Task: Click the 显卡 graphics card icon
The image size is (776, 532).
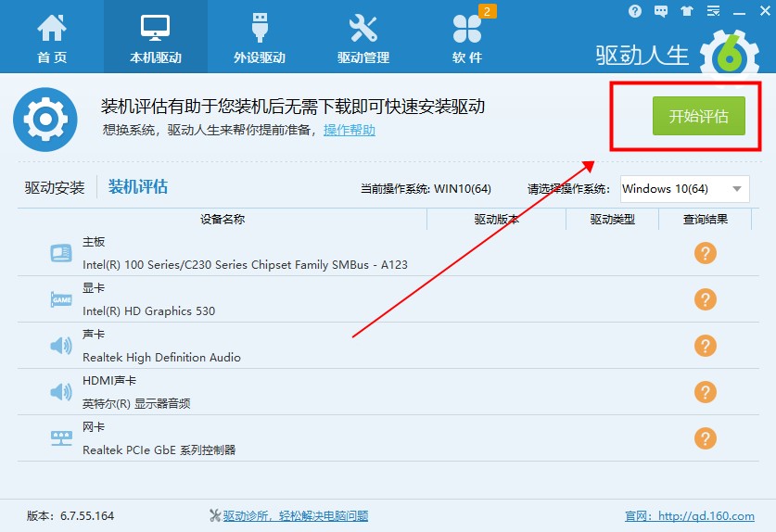Action: coord(61,299)
